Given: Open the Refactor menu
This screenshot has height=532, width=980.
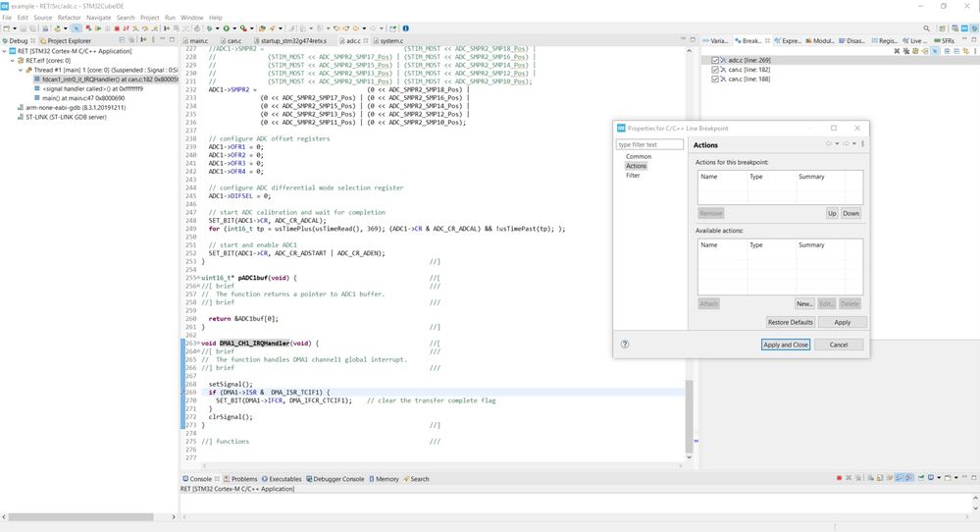Looking at the screenshot, I should coord(69,18).
